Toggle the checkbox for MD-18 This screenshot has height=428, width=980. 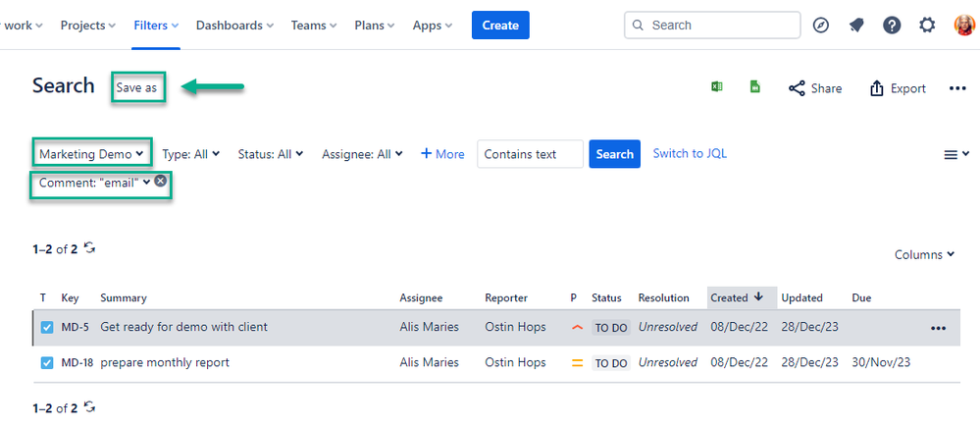tap(46, 363)
